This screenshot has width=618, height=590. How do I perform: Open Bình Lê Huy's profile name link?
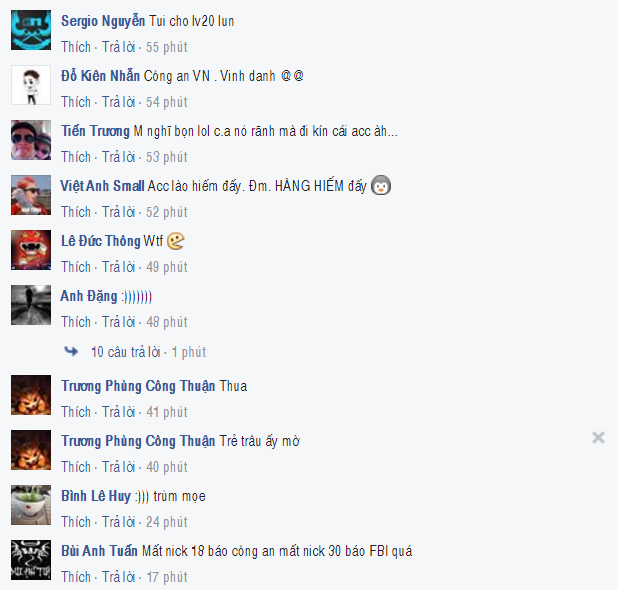96,496
